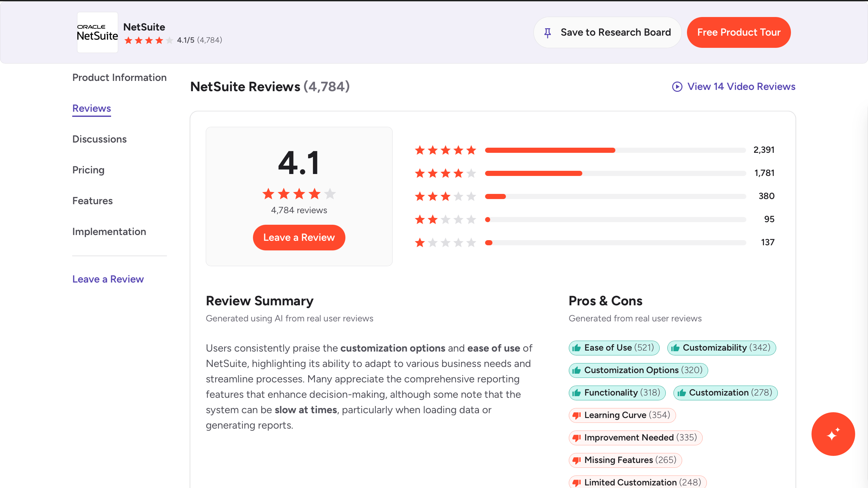Open the Product Information section
This screenshot has width=868, height=488.
click(119, 77)
